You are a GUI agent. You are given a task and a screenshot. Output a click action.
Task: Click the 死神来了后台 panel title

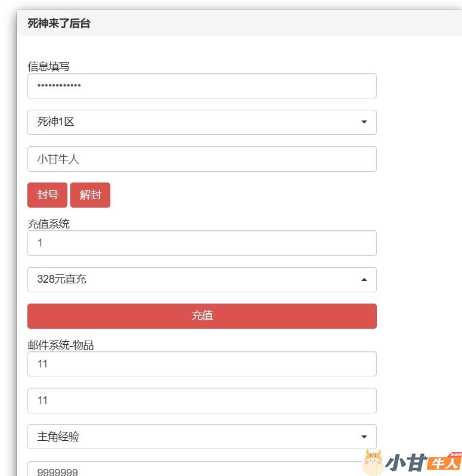click(59, 24)
